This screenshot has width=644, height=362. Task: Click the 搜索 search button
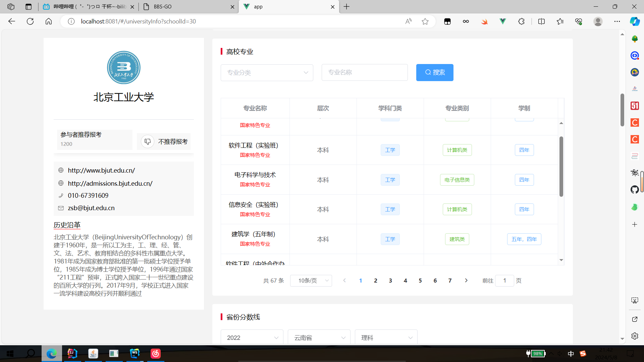(x=435, y=72)
